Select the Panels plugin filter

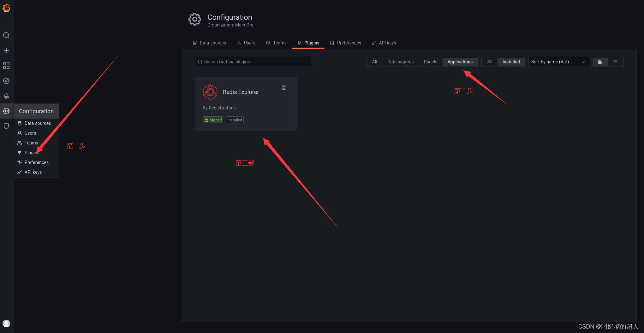[x=431, y=62]
